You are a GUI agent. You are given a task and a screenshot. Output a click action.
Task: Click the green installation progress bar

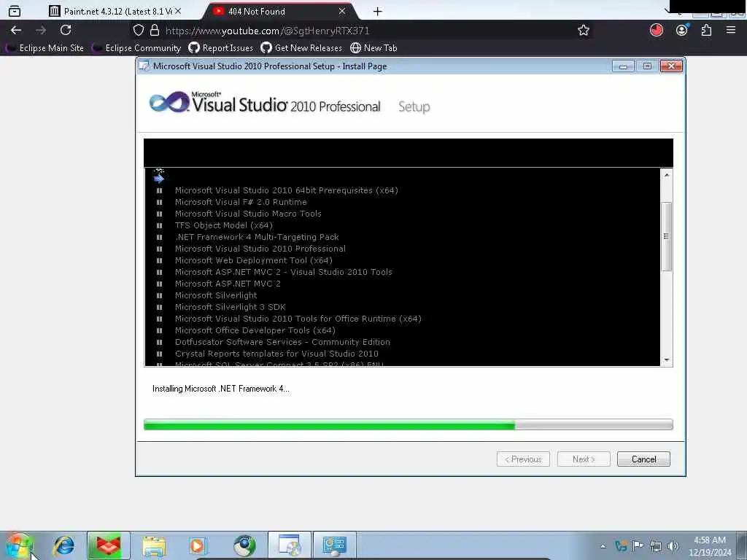click(x=409, y=424)
